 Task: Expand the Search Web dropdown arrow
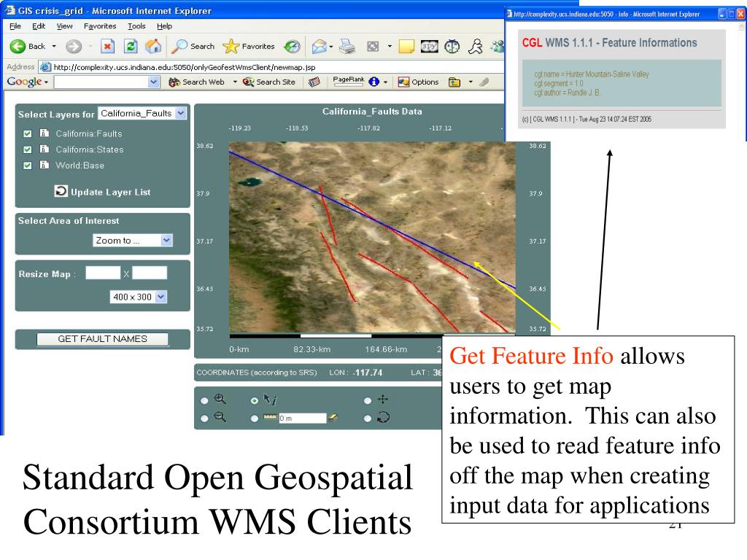(x=235, y=82)
